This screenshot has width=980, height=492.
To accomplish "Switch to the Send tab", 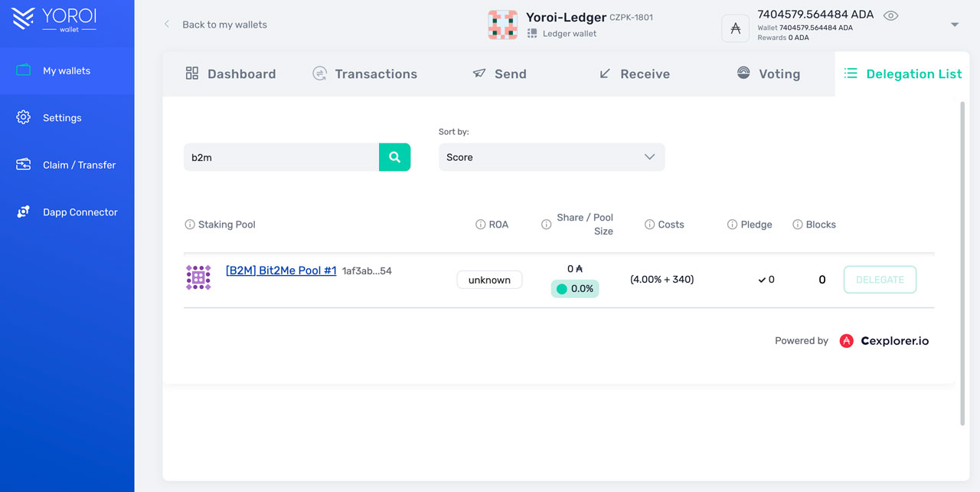I will [499, 74].
